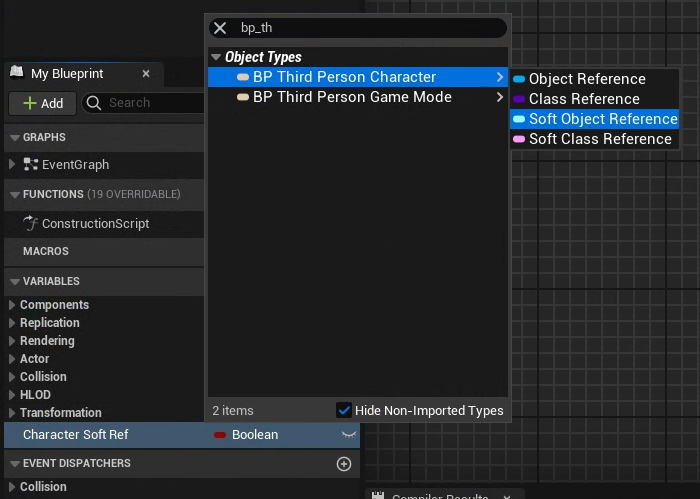Add a new event dispatcher with the plus icon
Screen dimensions: 700x499
point(344,464)
